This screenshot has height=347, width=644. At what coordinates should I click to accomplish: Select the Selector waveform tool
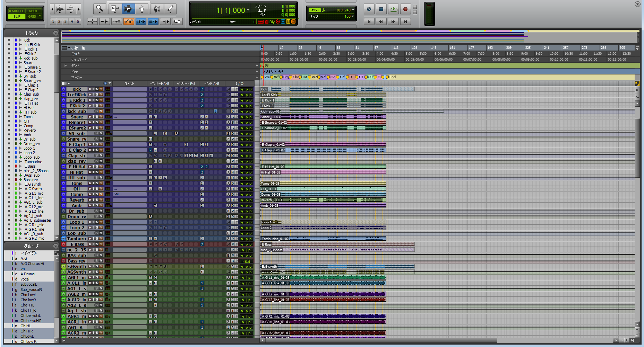point(128,9)
